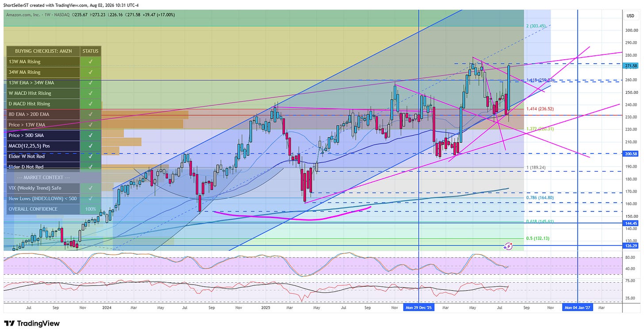Viewport: 644px width, 334px height.
Task: Click the BUYING CHECKLIST: AMZN header
Action: click(x=43, y=51)
